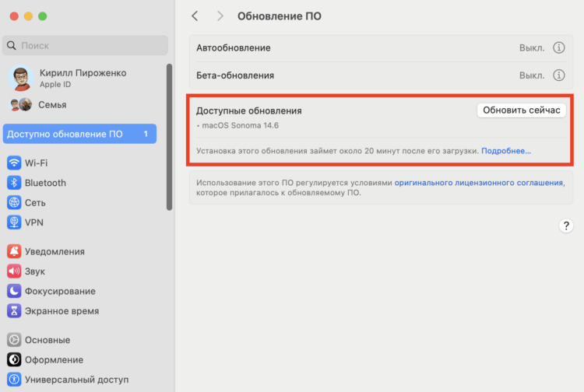Click the Оформление icon
The height and width of the screenshot is (392, 584).
point(14,359)
